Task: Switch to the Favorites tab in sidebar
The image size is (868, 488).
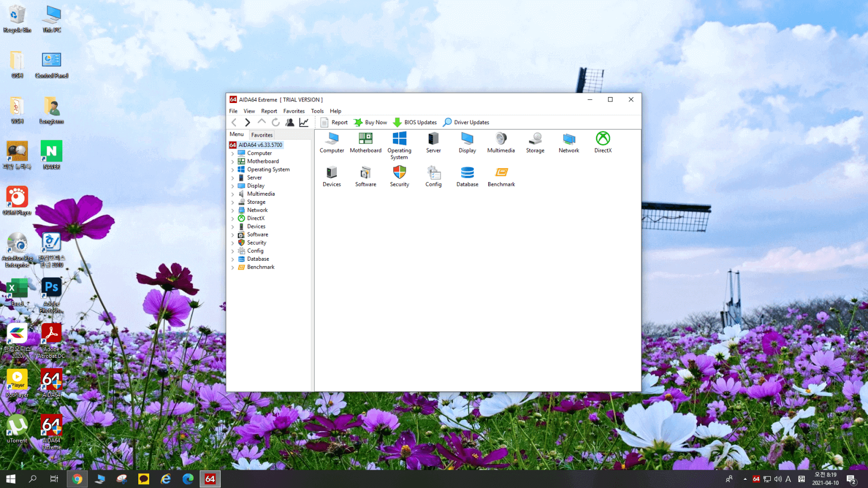Action: pos(262,135)
